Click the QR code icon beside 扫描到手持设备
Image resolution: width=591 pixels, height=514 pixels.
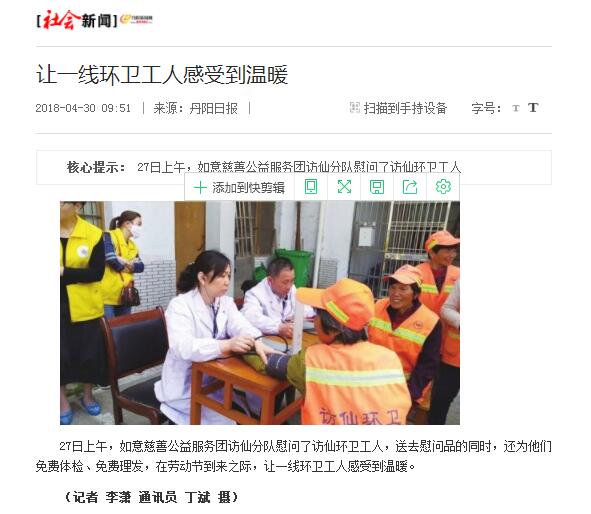point(354,108)
